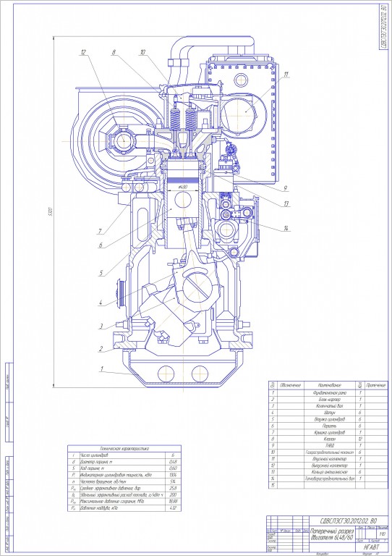
Task: Click 'Индикаторная цилиндровая мощность, кВт' row label
Action: coord(116,475)
